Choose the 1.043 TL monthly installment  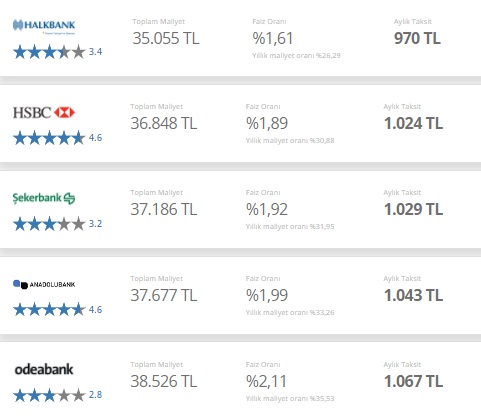[413, 295]
